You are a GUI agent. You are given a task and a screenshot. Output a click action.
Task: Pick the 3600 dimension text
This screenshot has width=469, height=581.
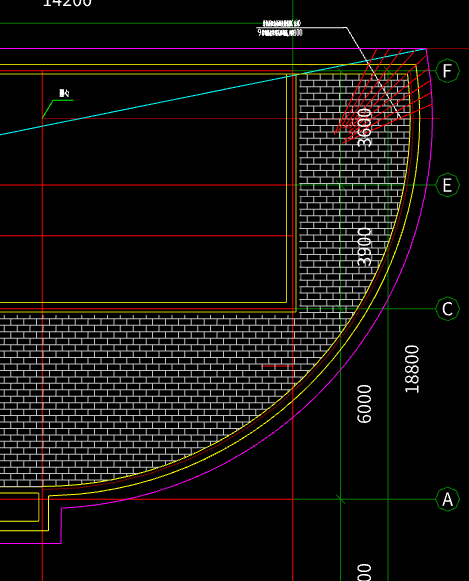[365, 128]
